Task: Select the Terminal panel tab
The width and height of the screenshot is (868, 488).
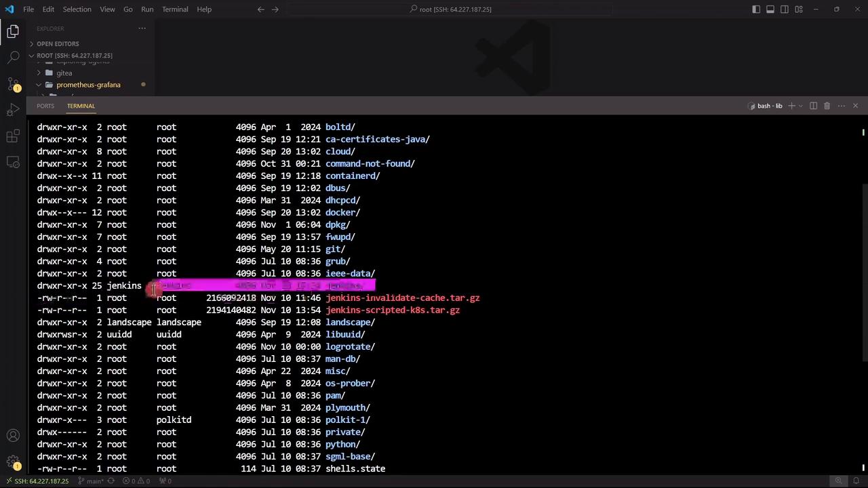Action: pyautogui.click(x=81, y=106)
